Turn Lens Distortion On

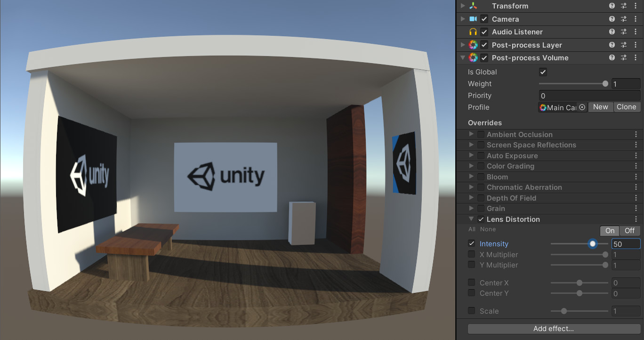610,231
